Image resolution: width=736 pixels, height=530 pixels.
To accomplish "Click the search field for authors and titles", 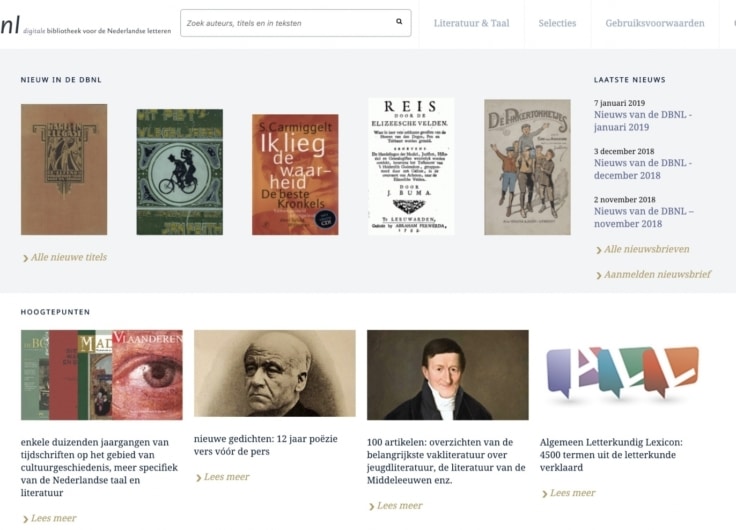I will click(x=285, y=23).
